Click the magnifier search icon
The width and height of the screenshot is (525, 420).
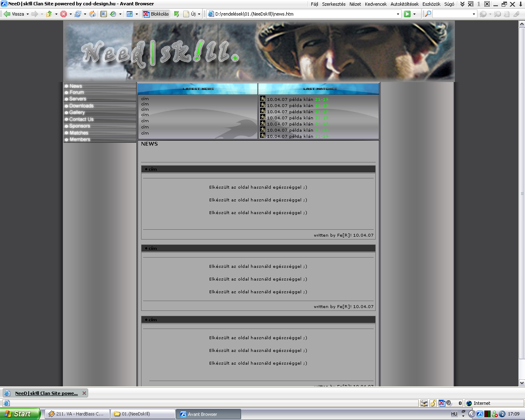pyautogui.click(x=428, y=14)
